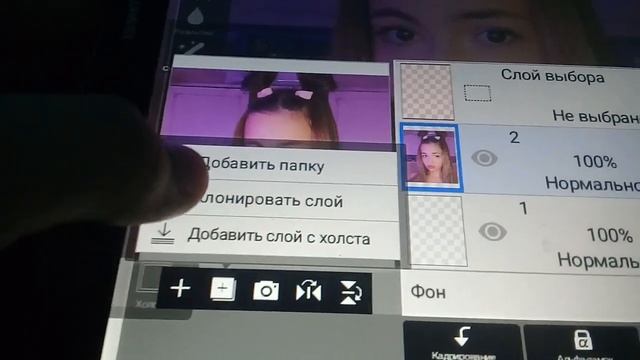Image resolution: width=640 pixels, height=360 pixels.
Task: Tap the add special layer icon
Action: point(223,289)
